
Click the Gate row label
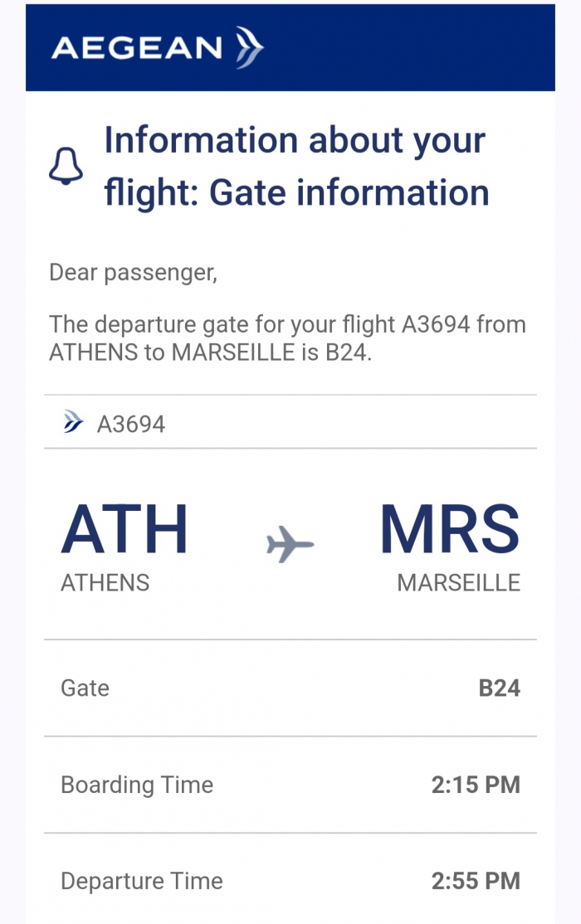coord(85,688)
